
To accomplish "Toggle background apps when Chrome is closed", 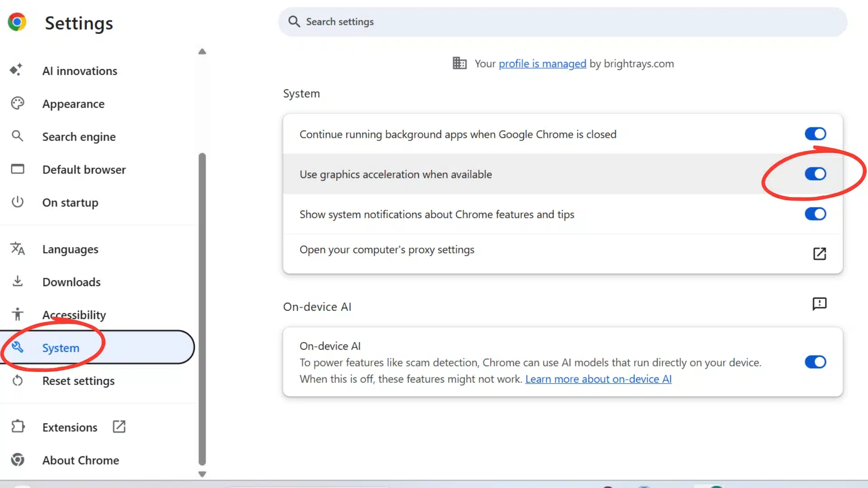I will point(815,134).
